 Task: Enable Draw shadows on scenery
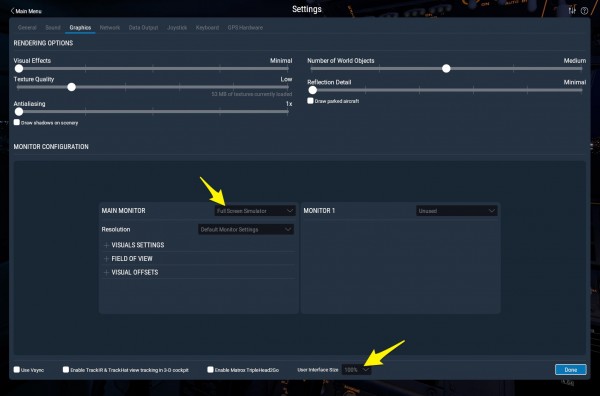[x=16, y=122]
